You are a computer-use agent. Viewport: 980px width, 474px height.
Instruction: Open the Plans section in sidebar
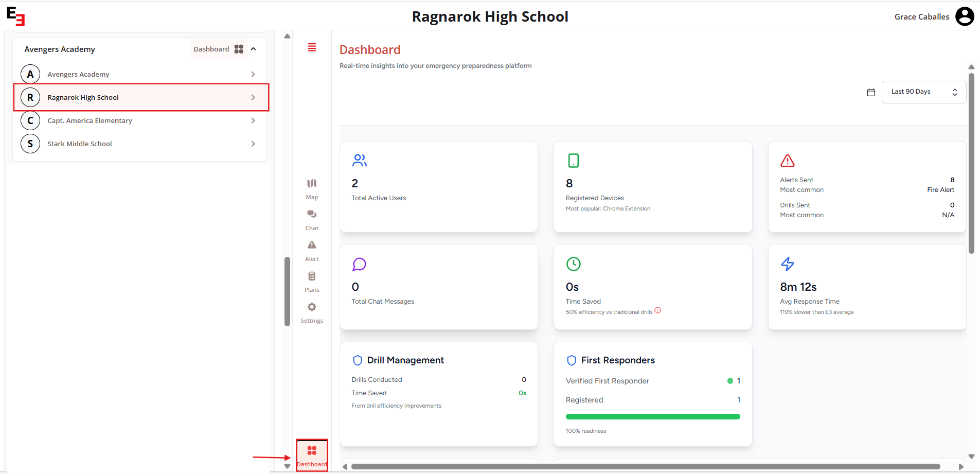coord(312,282)
